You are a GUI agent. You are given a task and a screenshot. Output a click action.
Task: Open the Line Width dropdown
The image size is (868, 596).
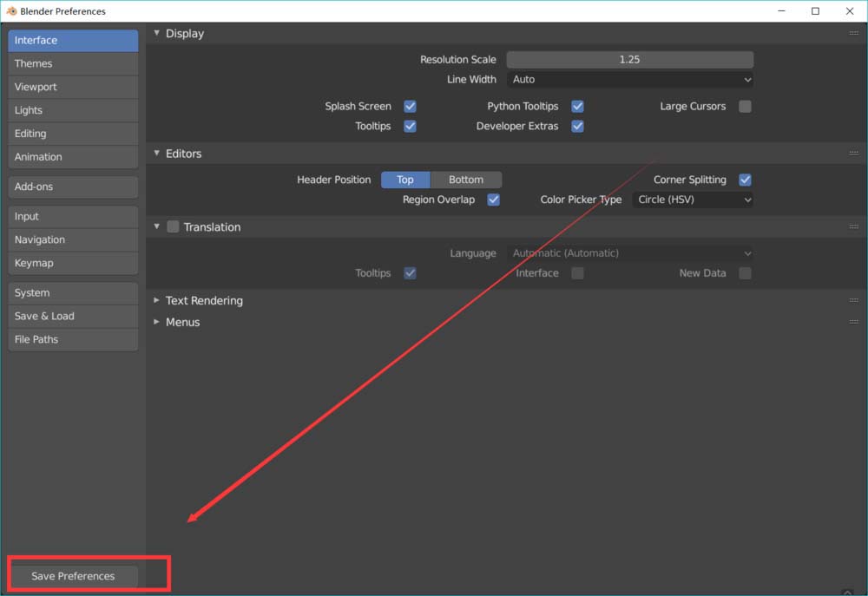click(x=630, y=80)
